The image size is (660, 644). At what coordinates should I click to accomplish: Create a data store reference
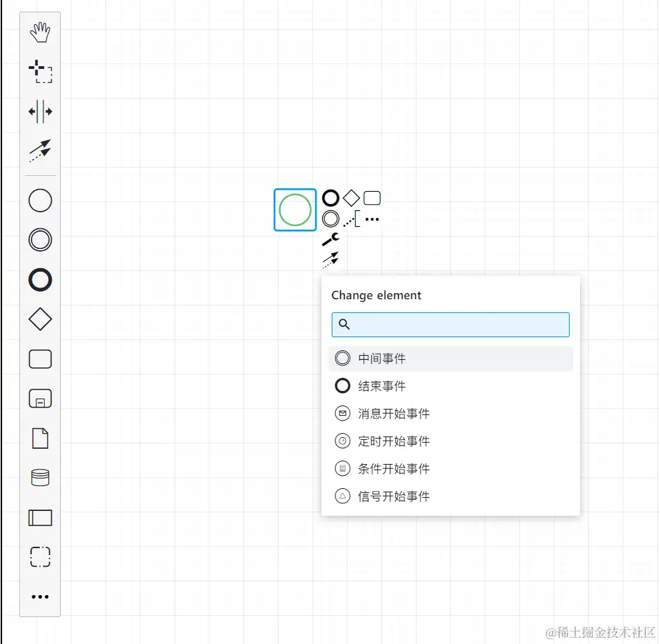point(40,478)
